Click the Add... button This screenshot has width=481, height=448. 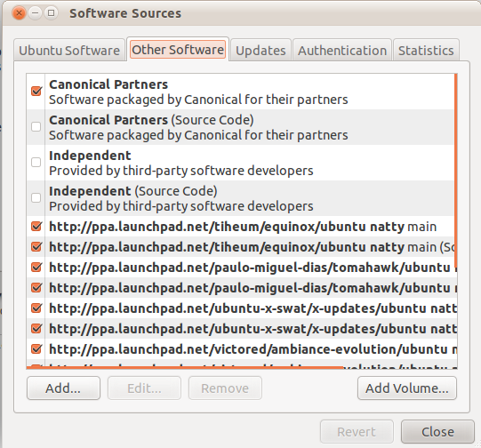[63, 388]
